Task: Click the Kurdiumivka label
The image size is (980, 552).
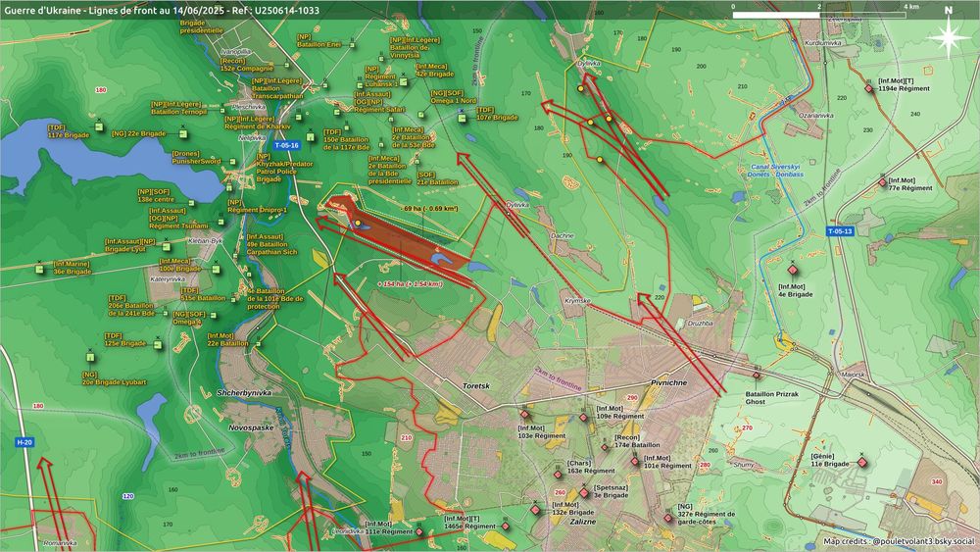Action: 822,43
